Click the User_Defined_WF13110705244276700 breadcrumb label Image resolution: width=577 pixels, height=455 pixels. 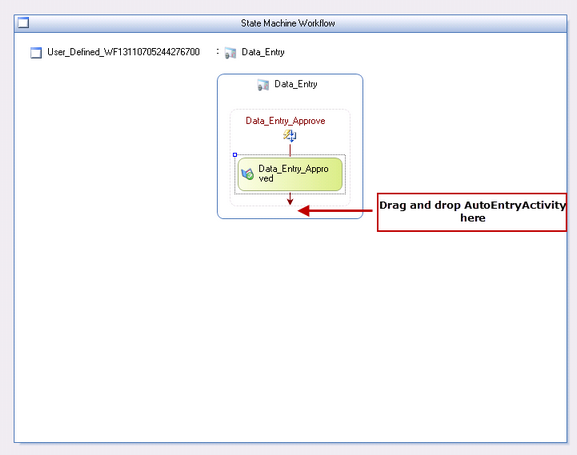[x=123, y=52]
